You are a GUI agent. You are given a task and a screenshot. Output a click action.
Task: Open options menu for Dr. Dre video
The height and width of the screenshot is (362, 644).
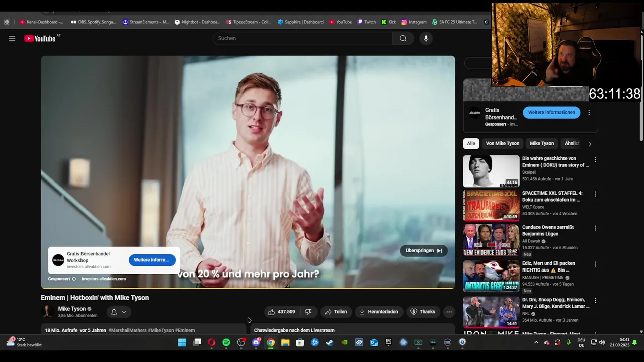(595, 300)
